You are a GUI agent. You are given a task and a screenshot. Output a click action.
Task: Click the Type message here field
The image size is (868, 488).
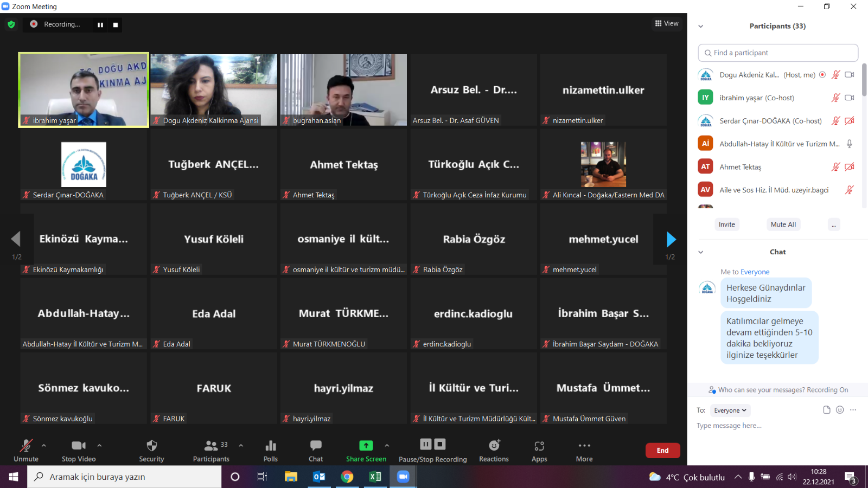click(x=778, y=426)
